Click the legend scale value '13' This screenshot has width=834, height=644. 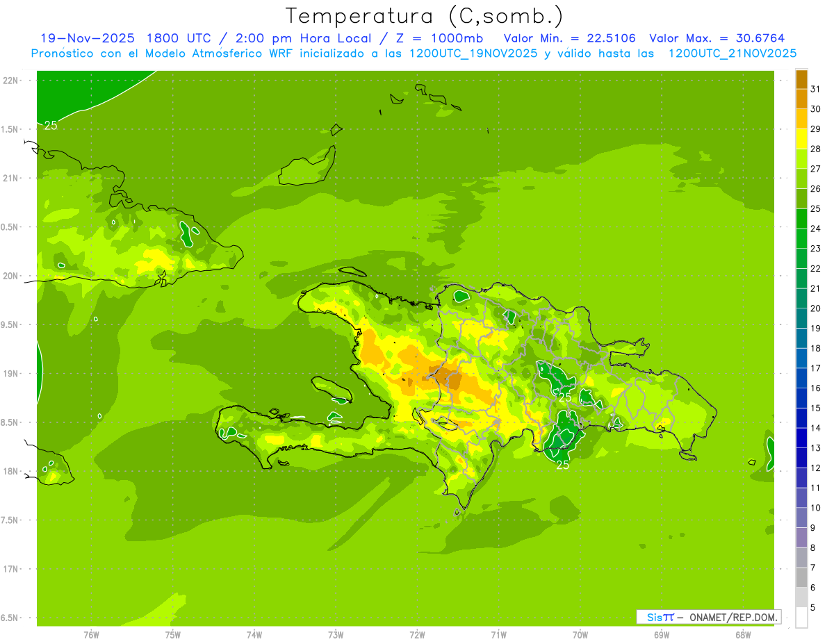click(x=816, y=448)
